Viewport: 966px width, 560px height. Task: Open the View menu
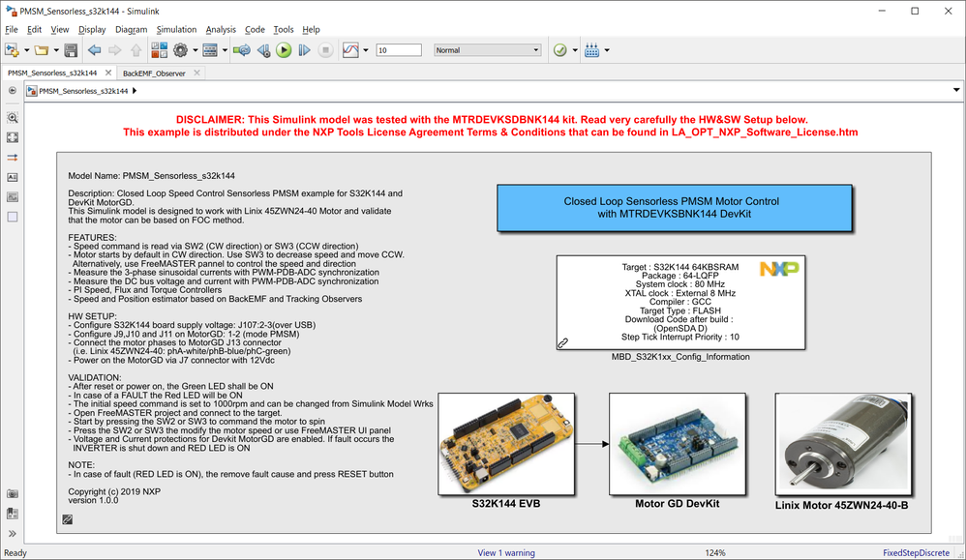point(60,30)
